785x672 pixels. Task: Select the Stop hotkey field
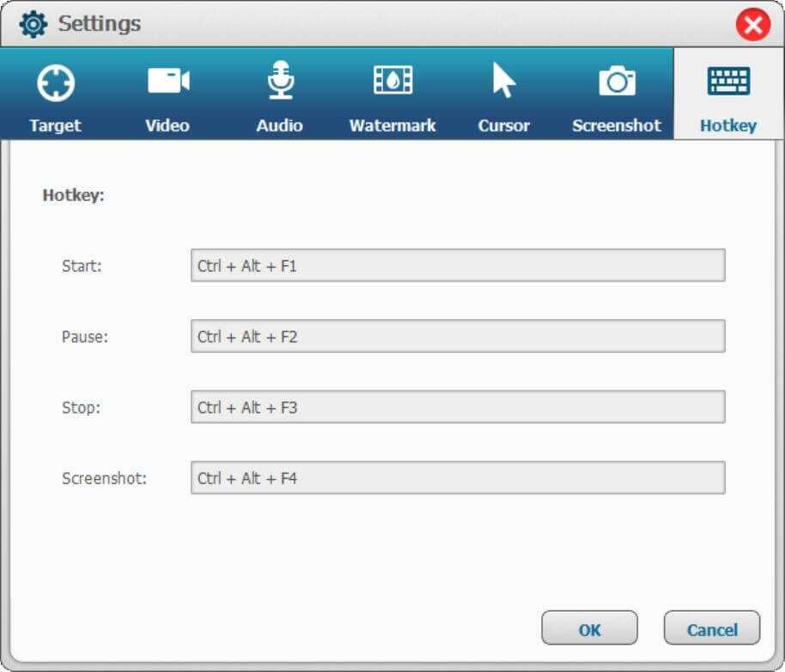click(457, 408)
